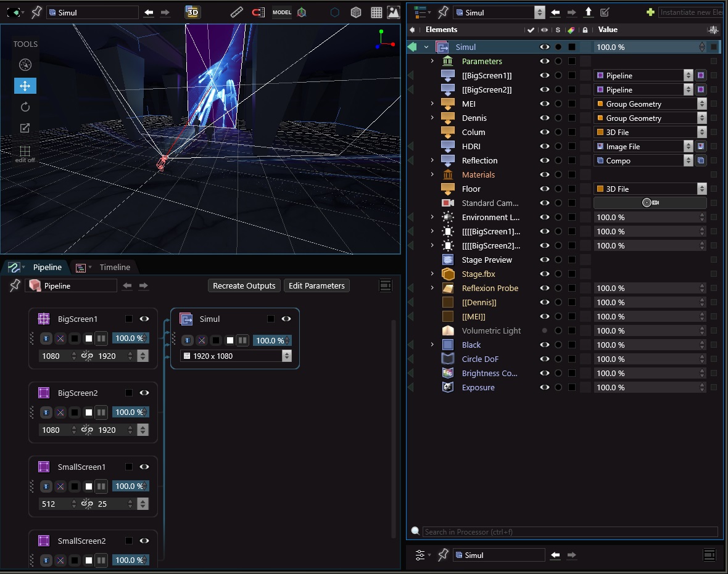The height and width of the screenshot is (574, 728).
Task: Toggle the grid display icon in toolbar
Action: pos(376,12)
